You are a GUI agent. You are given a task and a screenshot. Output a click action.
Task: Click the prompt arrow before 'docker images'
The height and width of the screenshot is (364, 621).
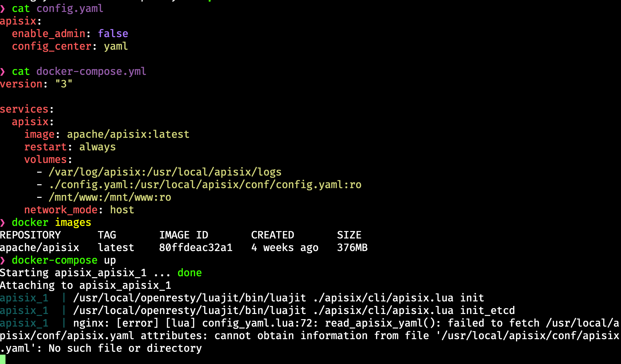[3, 222]
